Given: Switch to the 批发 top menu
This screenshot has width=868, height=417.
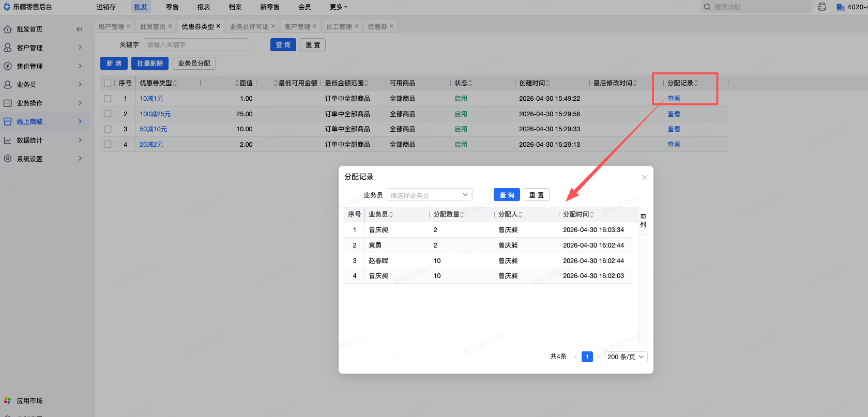Looking at the screenshot, I should (x=141, y=7).
